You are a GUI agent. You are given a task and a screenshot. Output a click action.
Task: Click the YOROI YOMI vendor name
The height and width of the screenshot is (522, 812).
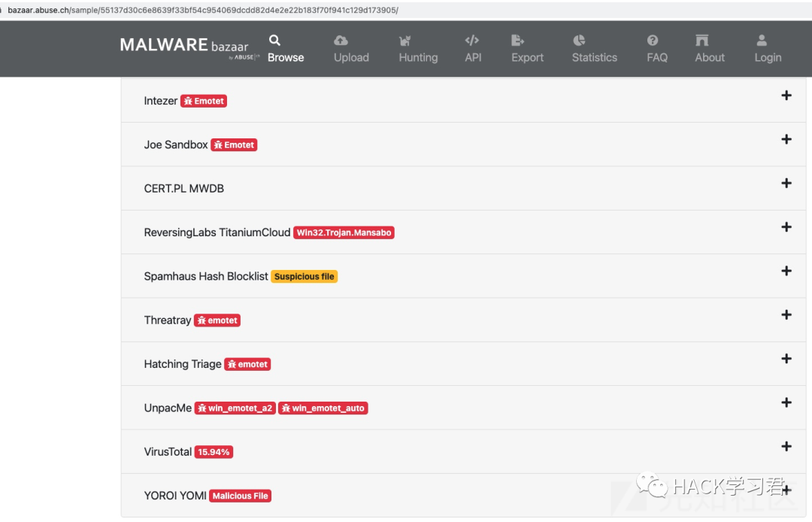(x=175, y=496)
